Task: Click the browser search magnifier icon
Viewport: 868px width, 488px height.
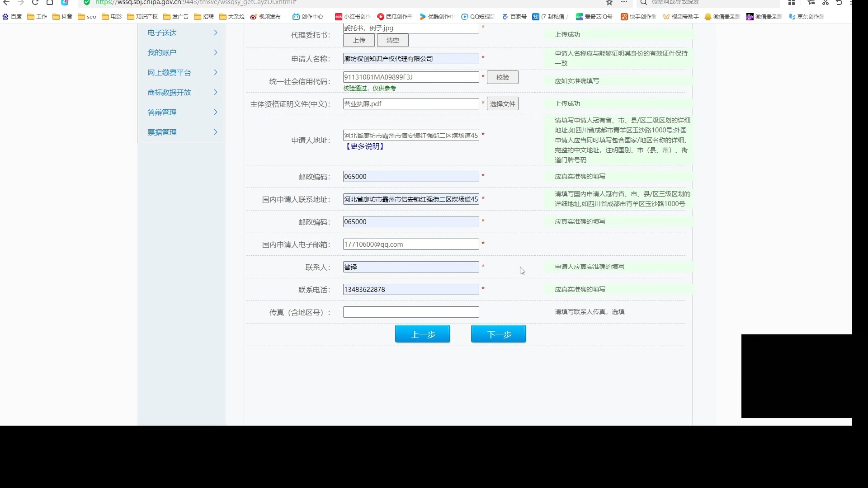Action: (644, 2)
